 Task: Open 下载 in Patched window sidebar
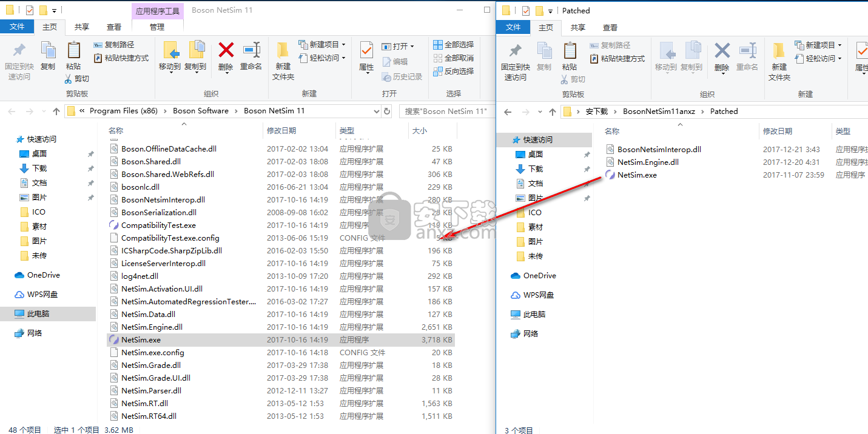coord(530,169)
